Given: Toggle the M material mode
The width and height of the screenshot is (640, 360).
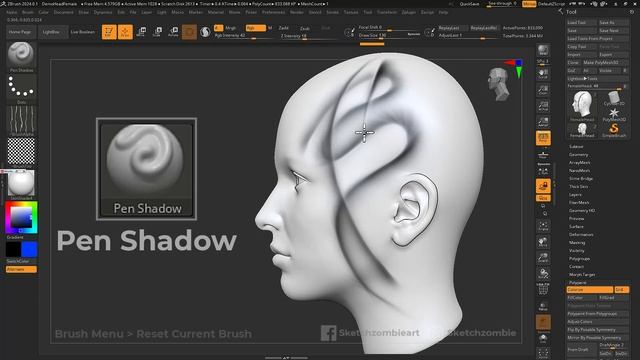Looking at the screenshot, I should point(270,28).
